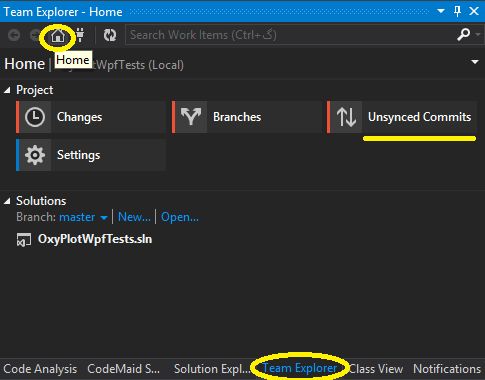The image size is (485, 380).
Task: Click the solution file icon
Action: (24, 240)
